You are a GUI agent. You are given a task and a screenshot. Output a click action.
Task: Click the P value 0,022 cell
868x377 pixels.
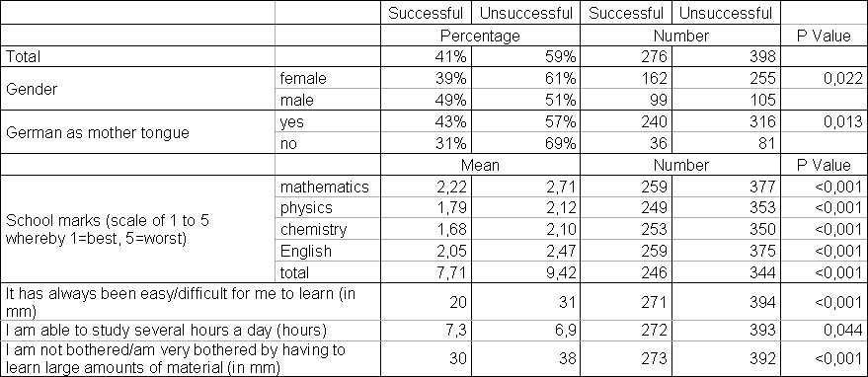(824, 79)
